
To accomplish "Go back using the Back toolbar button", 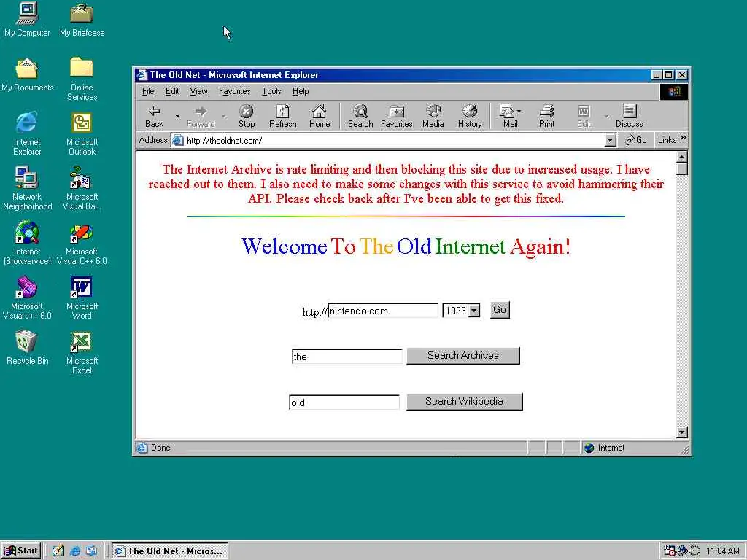I will 155,117.
